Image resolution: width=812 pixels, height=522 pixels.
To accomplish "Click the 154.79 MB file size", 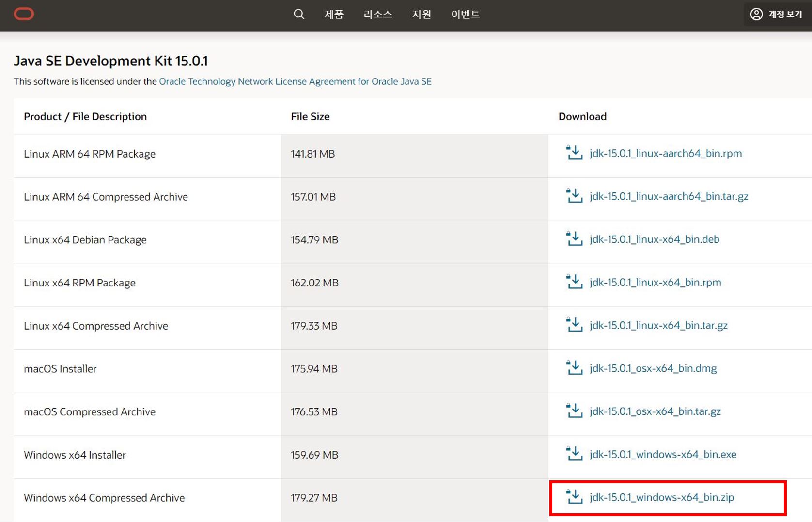I will (314, 240).
